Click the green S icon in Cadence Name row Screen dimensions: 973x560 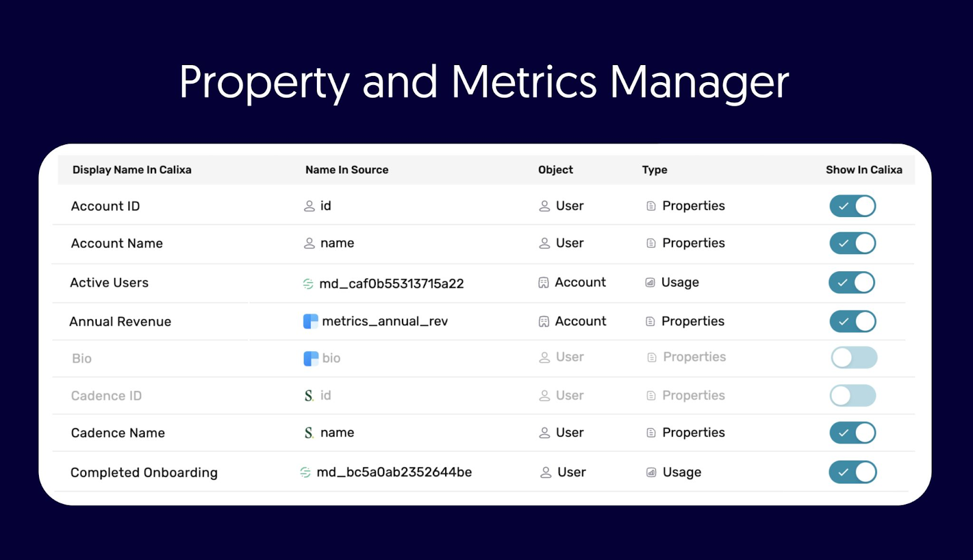tap(309, 433)
